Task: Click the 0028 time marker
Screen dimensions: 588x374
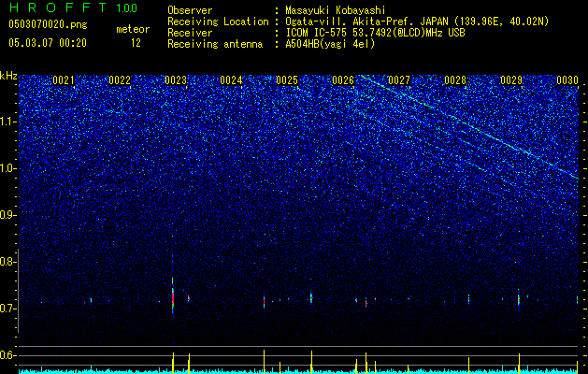Action: click(455, 80)
